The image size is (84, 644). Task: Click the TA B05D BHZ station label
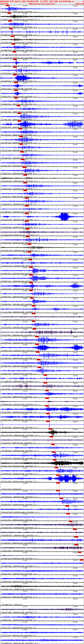[x=20, y=551]
